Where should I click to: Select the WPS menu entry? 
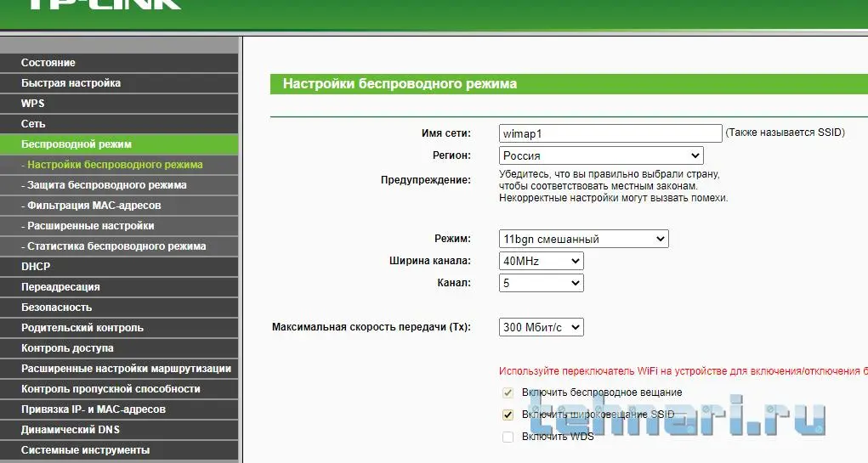coord(119,104)
